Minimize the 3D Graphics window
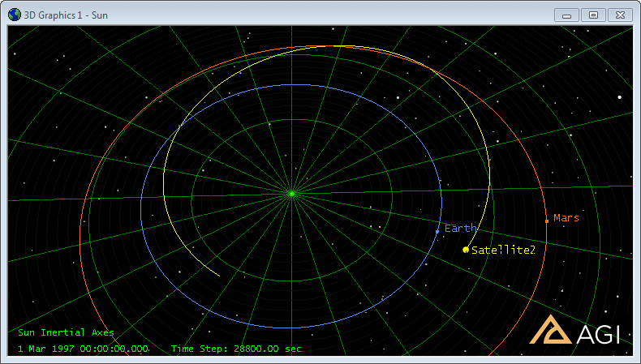 (x=567, y=15)
